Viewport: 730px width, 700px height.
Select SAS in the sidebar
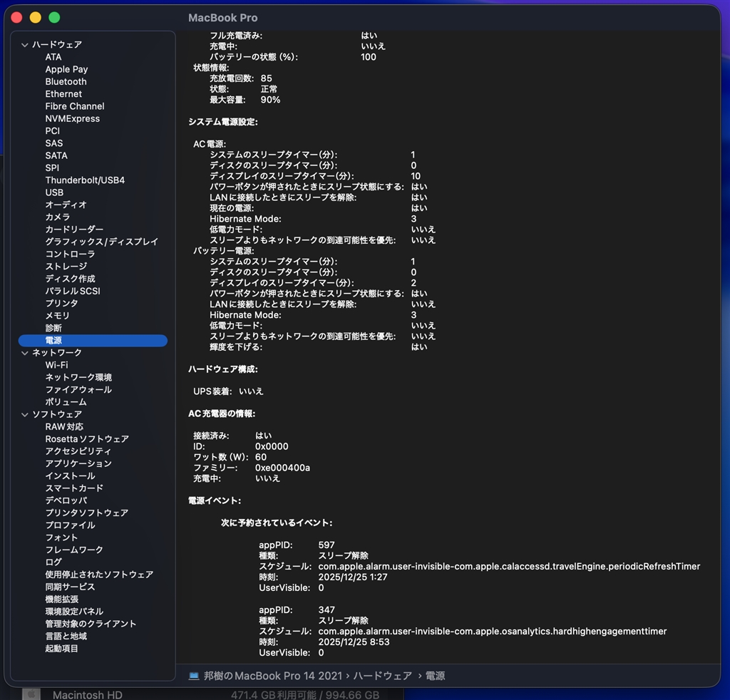[54, 143]
